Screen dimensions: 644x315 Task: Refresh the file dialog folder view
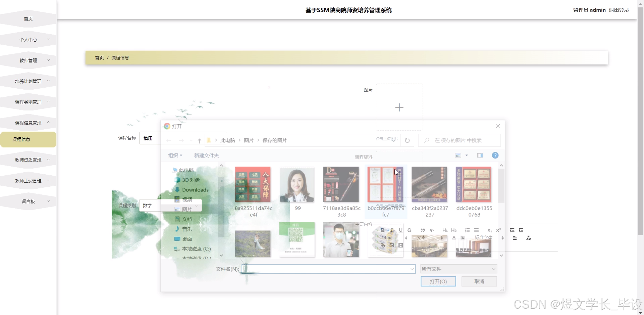coord(407,140)
